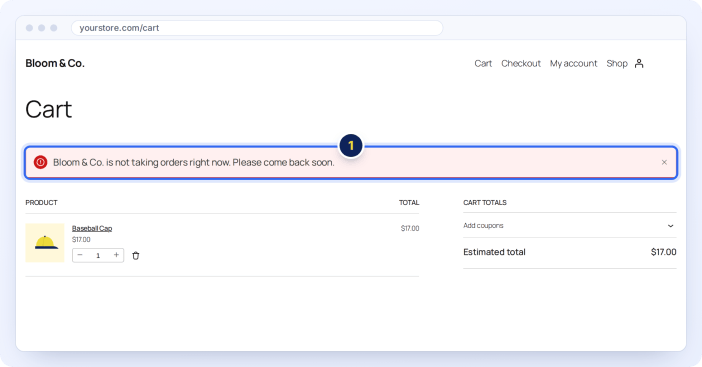Open the Cart navigation link
Screen dimensions: 702x367
(x=483, y=64)
